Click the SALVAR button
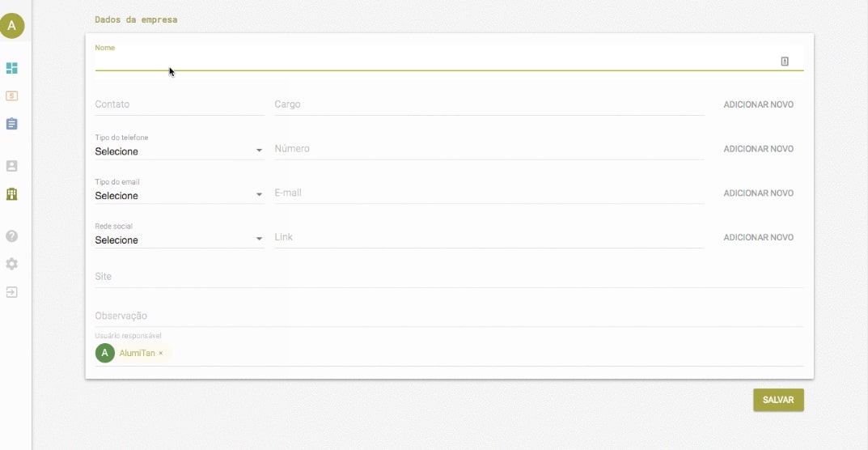Image resolution: width=868 pixels, height=450 pixels. pyautogui.click(x=778, y=400)
